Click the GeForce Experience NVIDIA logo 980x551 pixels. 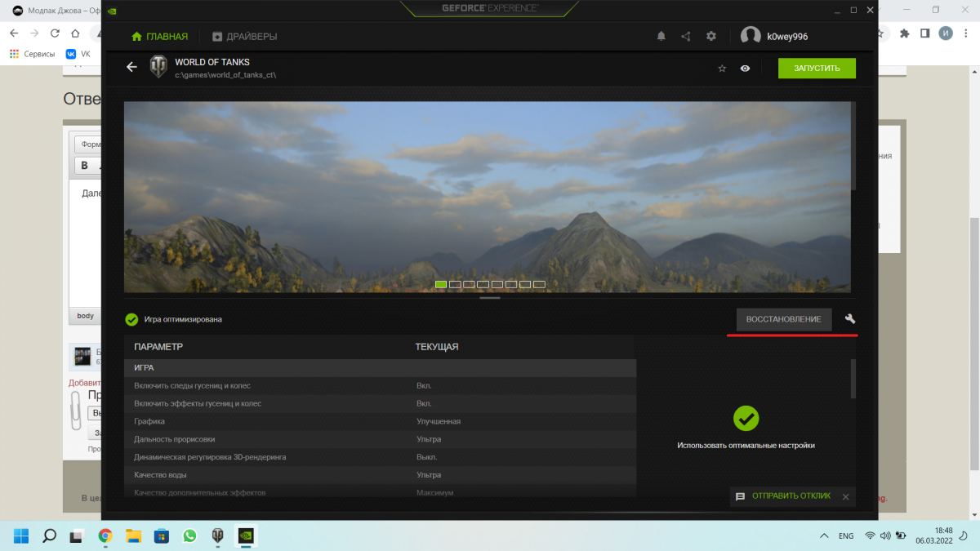[x=111, y=11]
